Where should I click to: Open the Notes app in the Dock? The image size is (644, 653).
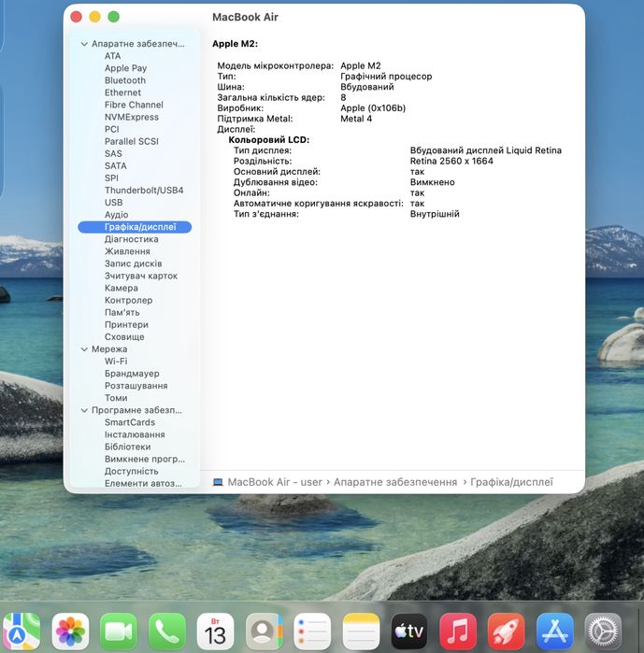(x=361, y=632)
